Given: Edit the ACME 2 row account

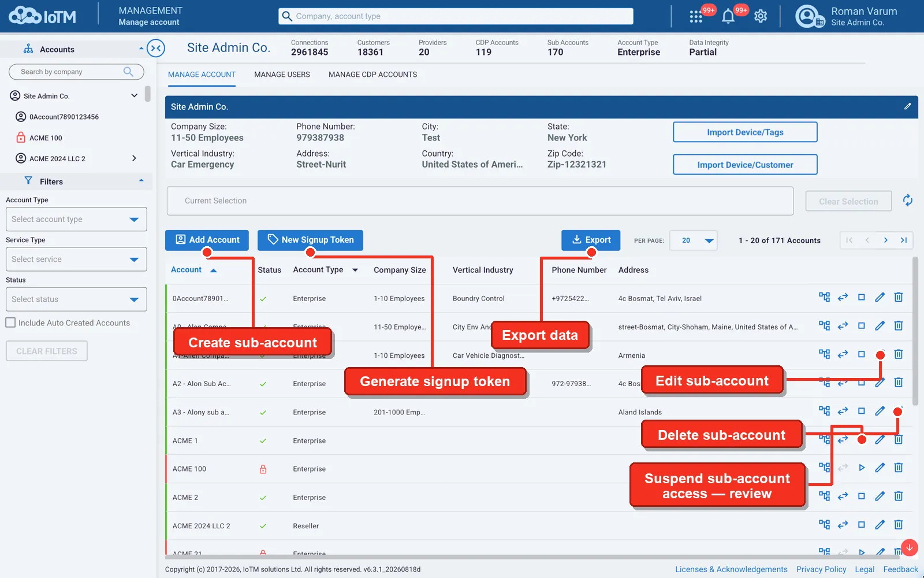Looking at the screenshot, I should pyautogui.click(x=880, y=496).
